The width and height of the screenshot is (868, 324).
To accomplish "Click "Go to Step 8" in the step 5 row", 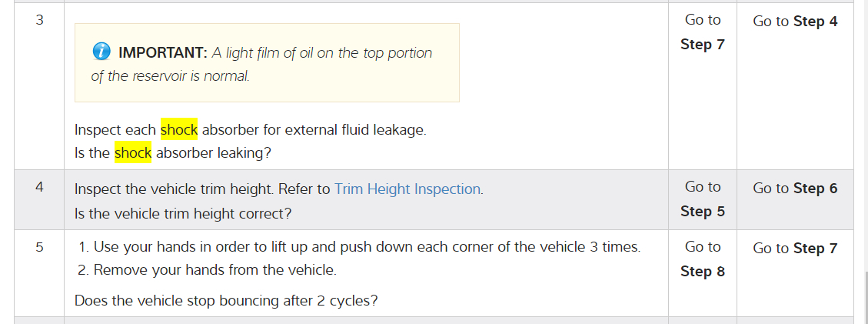I will click(702, 259).
